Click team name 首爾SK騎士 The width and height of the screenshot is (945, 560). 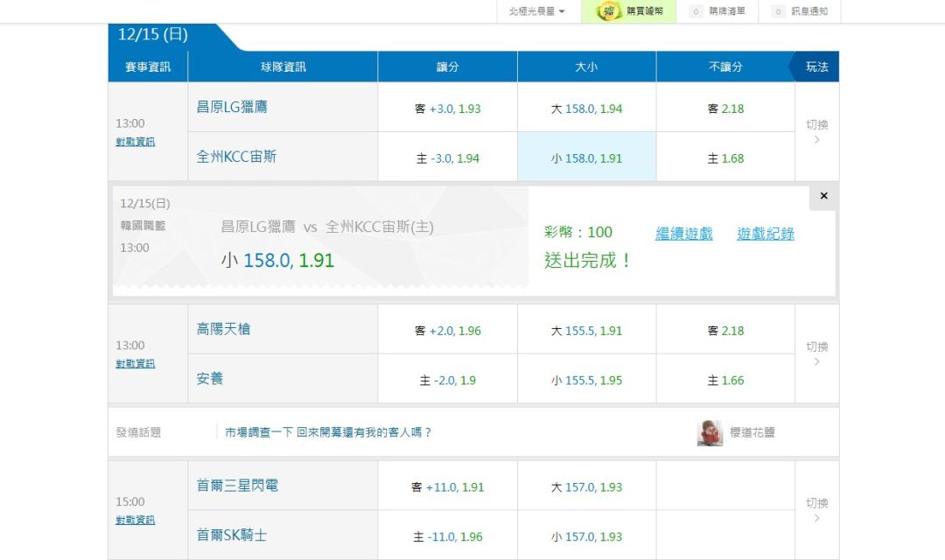tap(231, 535)
